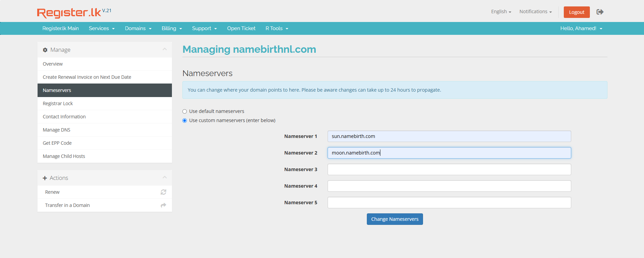Expand the Services menu
This screenshot has height=258, width=644.
[x=102, y=28]
